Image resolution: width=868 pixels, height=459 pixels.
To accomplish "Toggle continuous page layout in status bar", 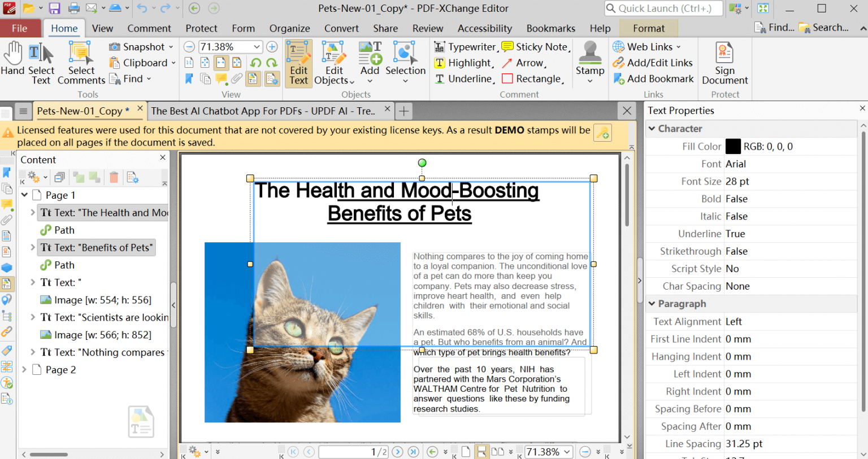I will [481, 452].
